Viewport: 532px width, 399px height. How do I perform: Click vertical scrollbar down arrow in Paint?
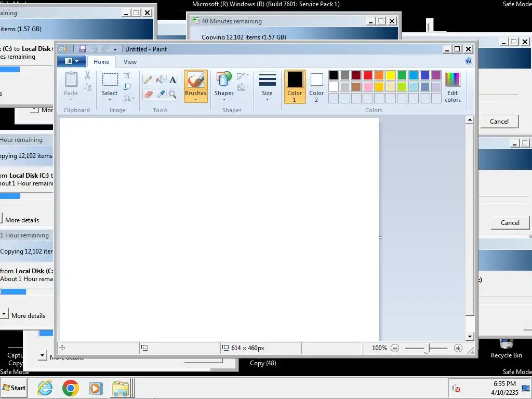tap(470, 337)
